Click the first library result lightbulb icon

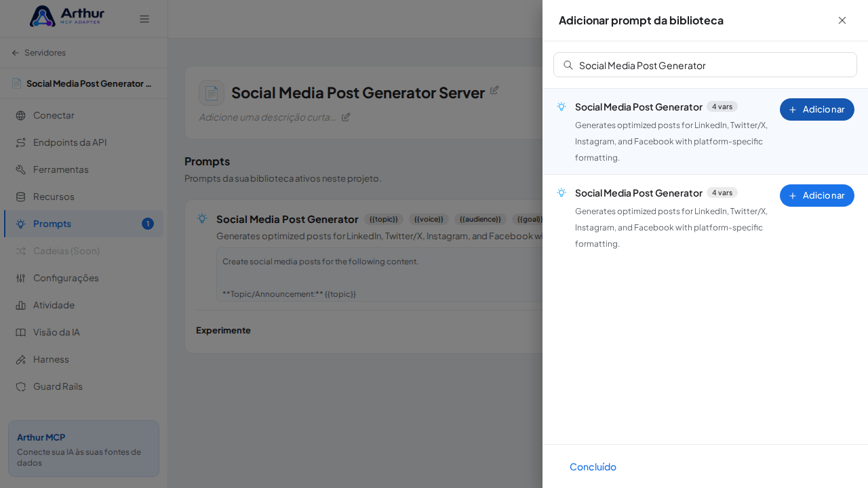click(x=561, y=106)
